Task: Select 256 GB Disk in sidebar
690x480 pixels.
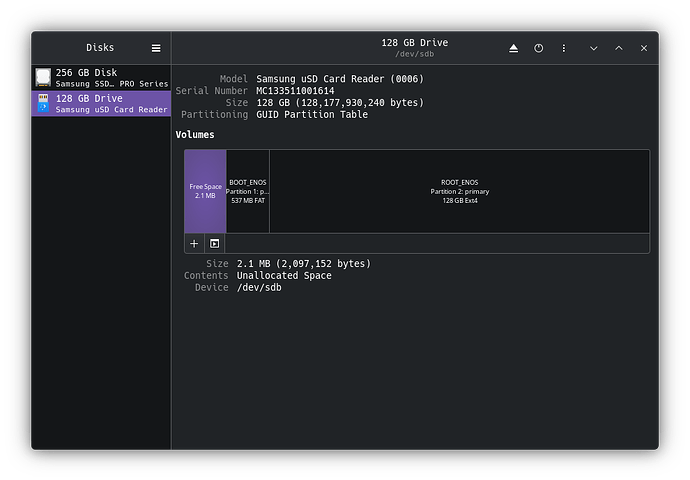Action: coord(100,78)
